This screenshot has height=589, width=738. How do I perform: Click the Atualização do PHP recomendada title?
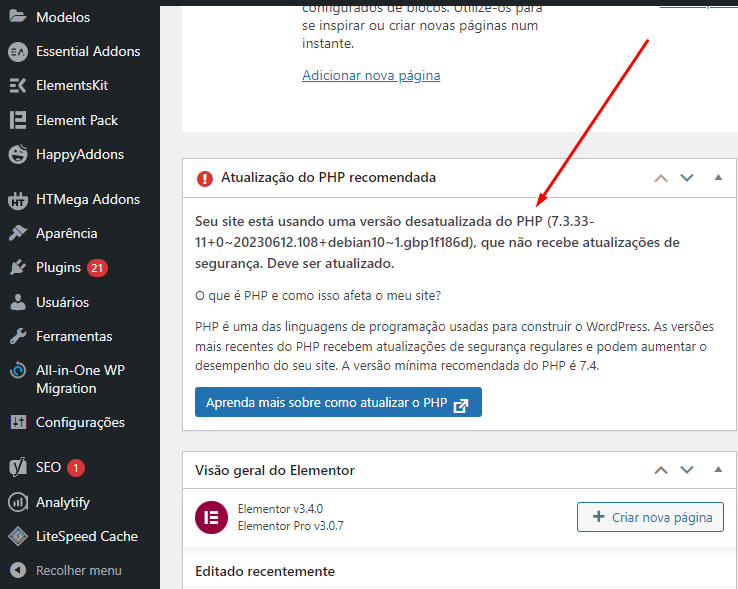(329, 178)
